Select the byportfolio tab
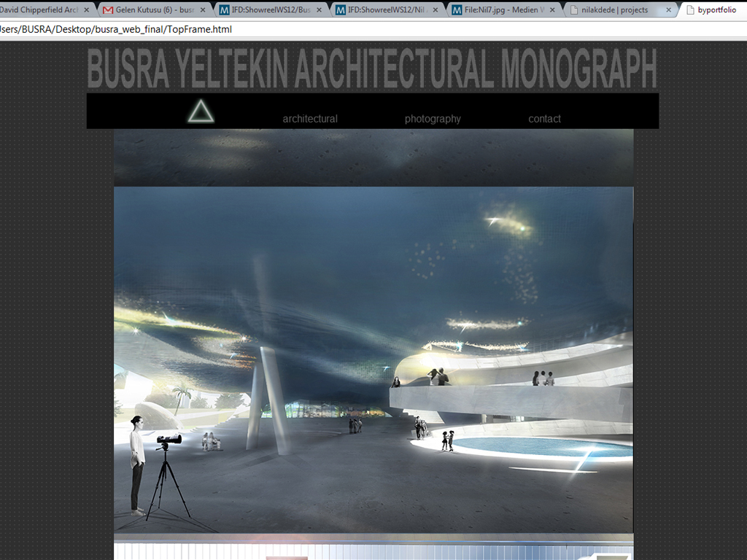This screenshot has width=747, height=560. (716, 10)
